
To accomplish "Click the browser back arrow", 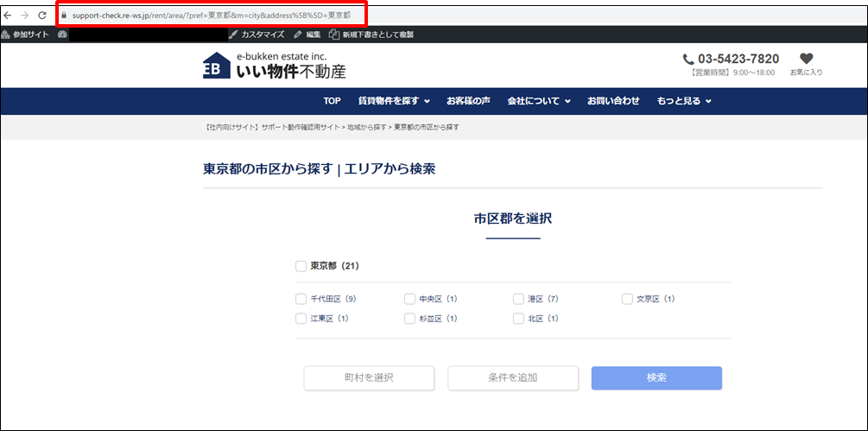I will [9, 16].
